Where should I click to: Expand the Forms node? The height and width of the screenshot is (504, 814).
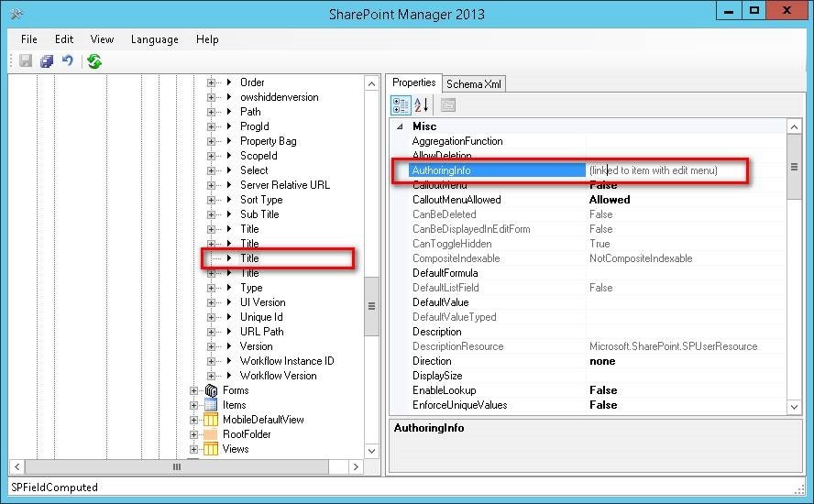(193, 391)
